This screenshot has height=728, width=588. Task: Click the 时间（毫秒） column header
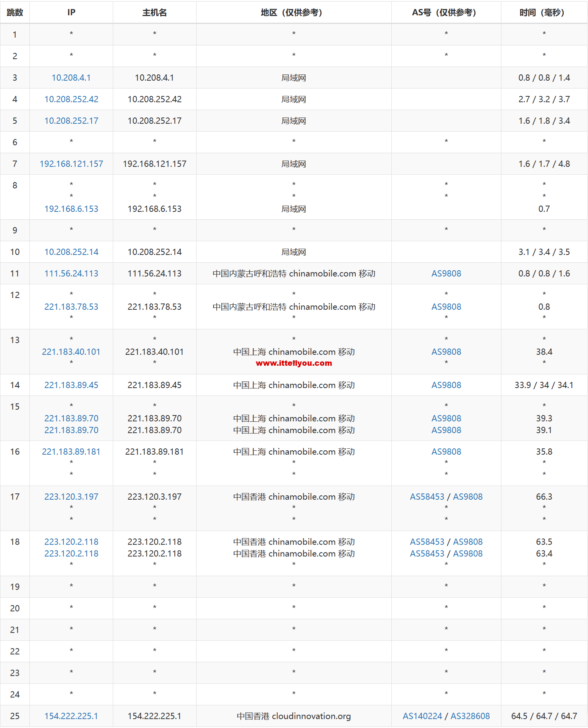(544, 13)
